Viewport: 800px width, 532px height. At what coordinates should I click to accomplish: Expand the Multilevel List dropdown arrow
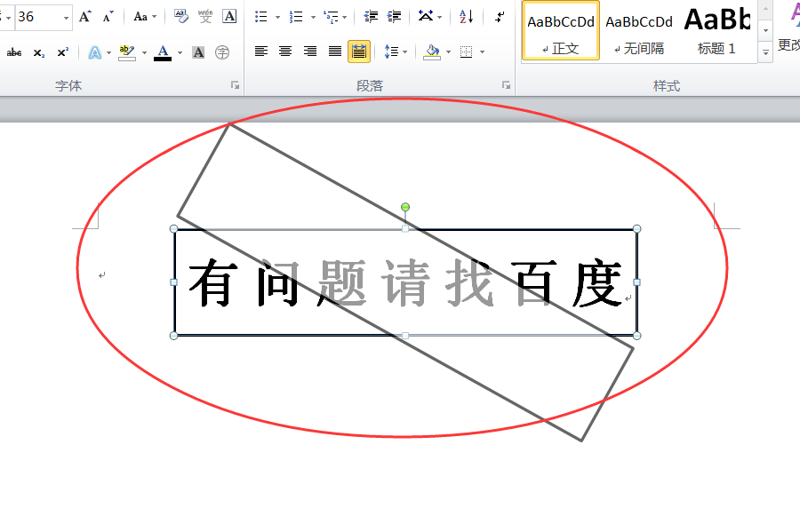tap(345, 18)
